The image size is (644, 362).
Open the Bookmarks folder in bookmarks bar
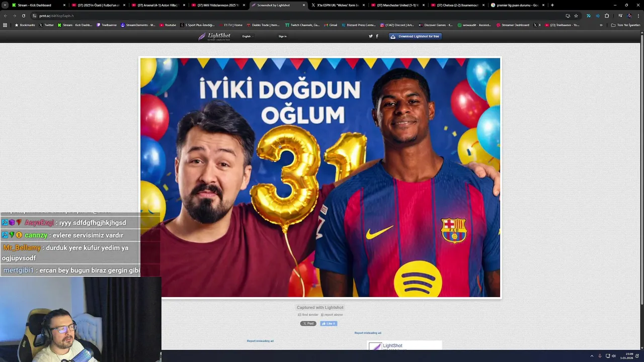[x=25, y=25]
